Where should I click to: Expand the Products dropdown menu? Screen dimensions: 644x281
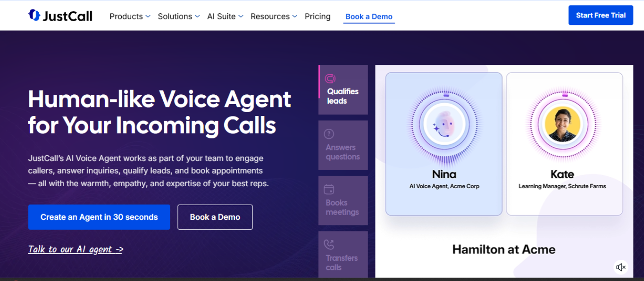(130, 17)
